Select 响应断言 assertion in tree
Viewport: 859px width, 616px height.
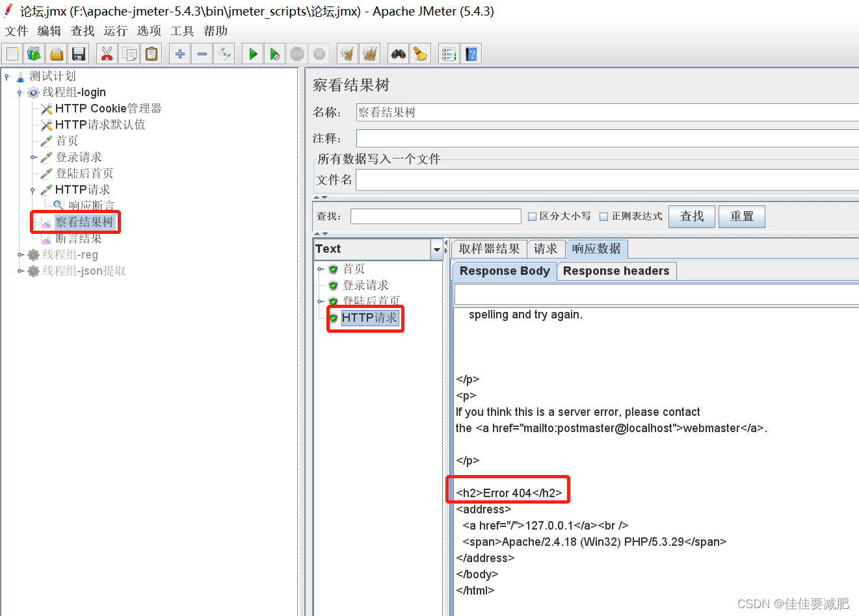[91, 206]
